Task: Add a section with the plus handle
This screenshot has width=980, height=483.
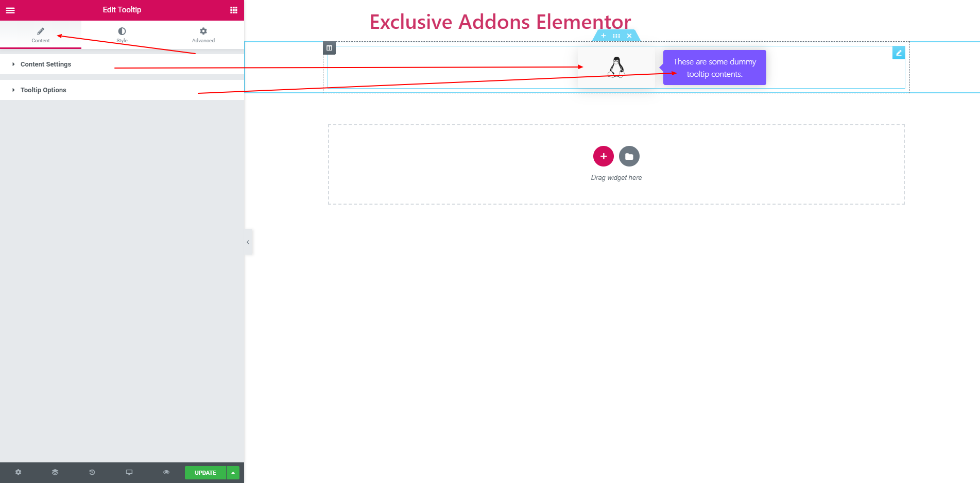Action: pyautogui.click(x=604, y=36)
